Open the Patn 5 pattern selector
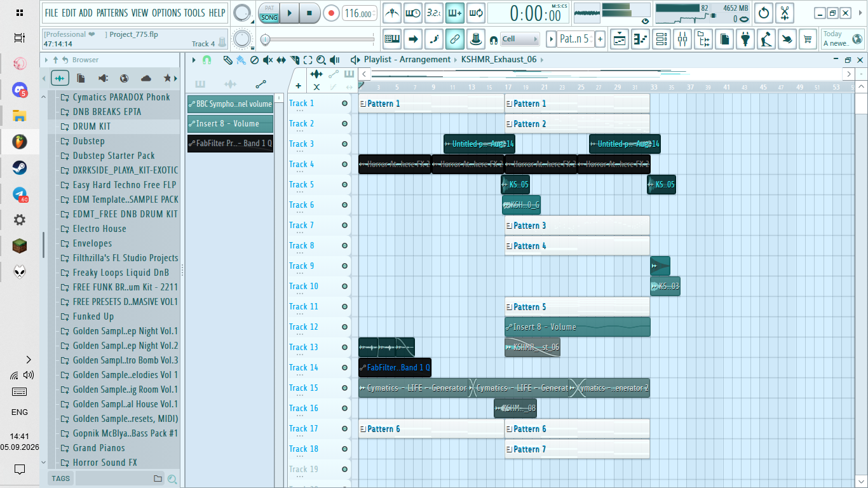Image resolution: width=868 pixels, height=488 pixels. pyautogui.click(x=574, y=39)
